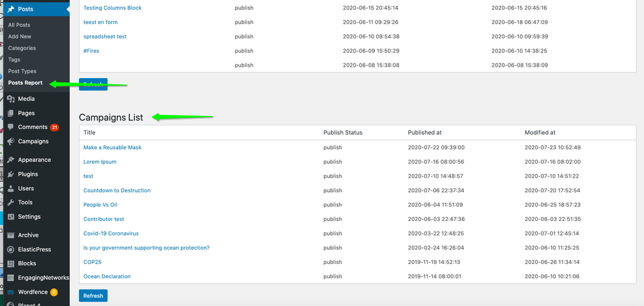Click the Modified at column header

[540, 133]
